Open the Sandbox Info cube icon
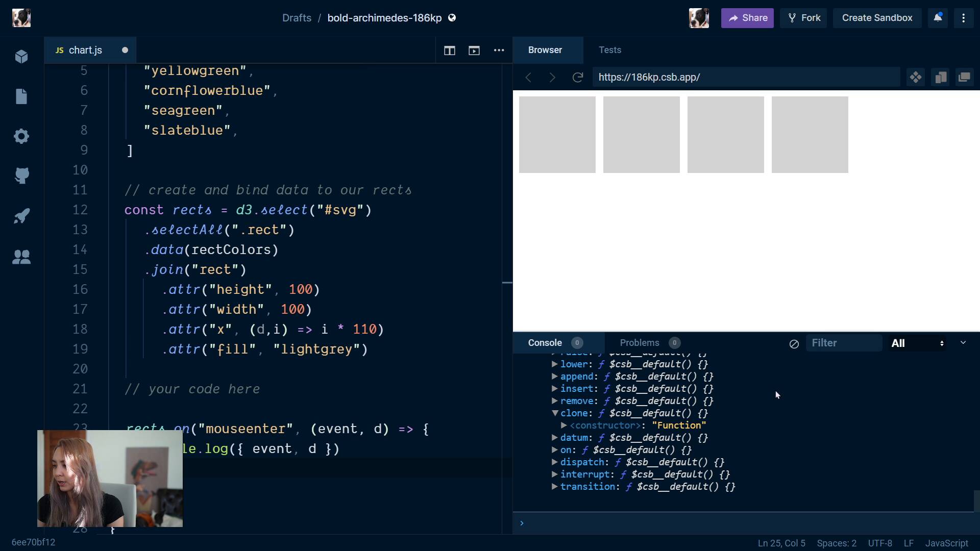The width and height of the screenshot is (980, 551). [x=21, y=56]
